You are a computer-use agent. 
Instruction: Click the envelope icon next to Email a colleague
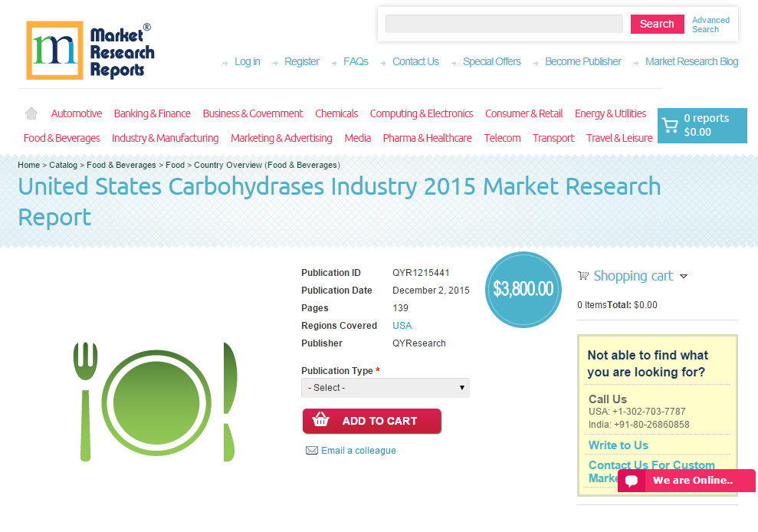pyautogui.click(x=312, y=451)
